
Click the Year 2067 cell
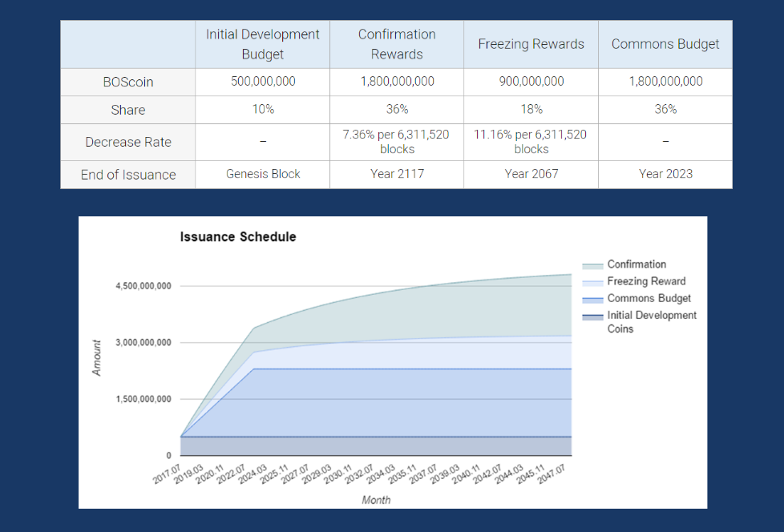(x=531, y=175)
